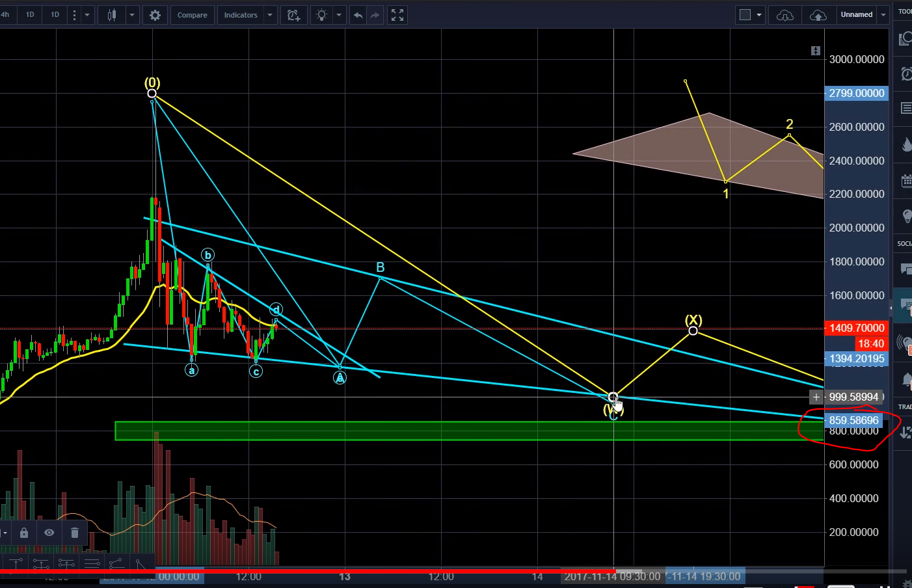Viewport: 912px width, 588px height.
Task: Select the circled d wave label
Action: pos(276,310)
